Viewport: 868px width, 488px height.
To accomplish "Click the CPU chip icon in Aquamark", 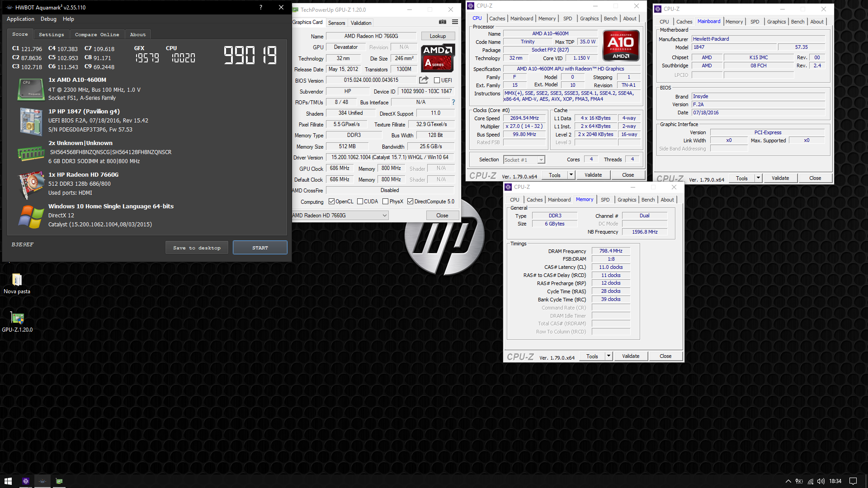I will (x=31, y=89).
